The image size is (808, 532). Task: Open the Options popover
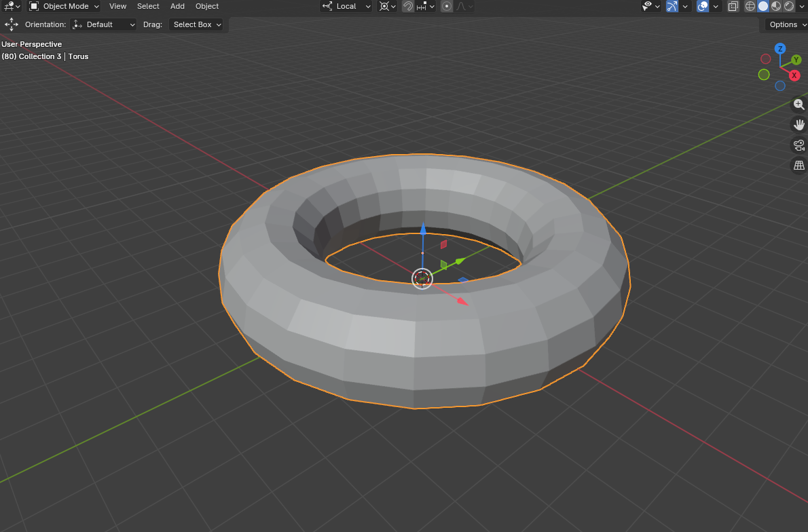(x=785, y=24)
